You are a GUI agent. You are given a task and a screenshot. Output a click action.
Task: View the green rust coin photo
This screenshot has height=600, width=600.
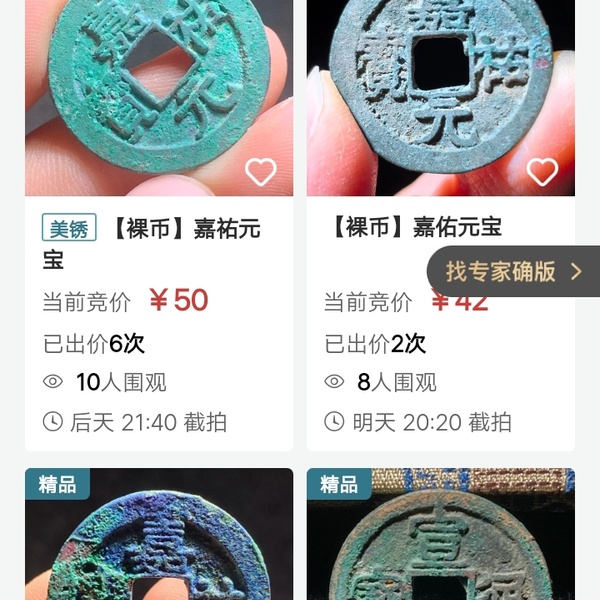click(x=159, y=98)
